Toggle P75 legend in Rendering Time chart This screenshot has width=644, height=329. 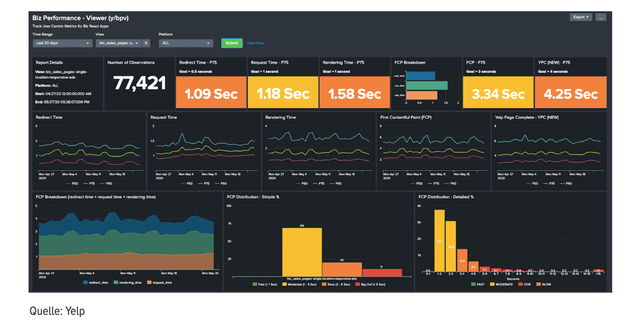pos(319,184)
